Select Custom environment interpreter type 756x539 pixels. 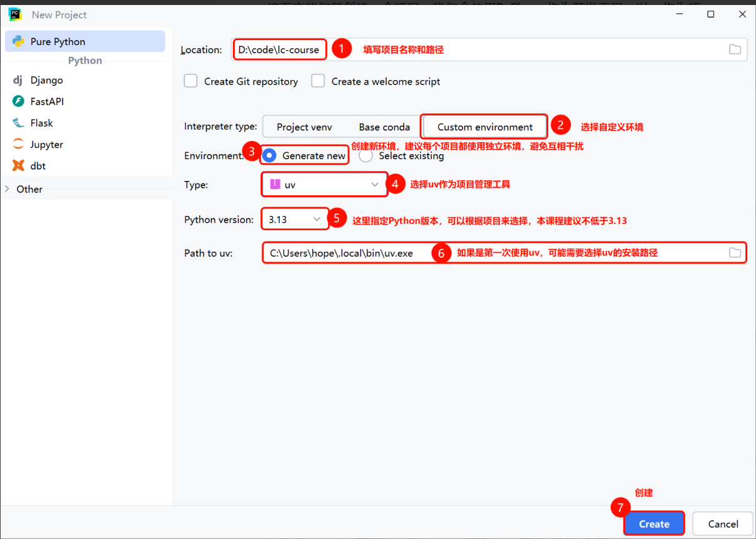pyautogui.click(x=485, y=127)
